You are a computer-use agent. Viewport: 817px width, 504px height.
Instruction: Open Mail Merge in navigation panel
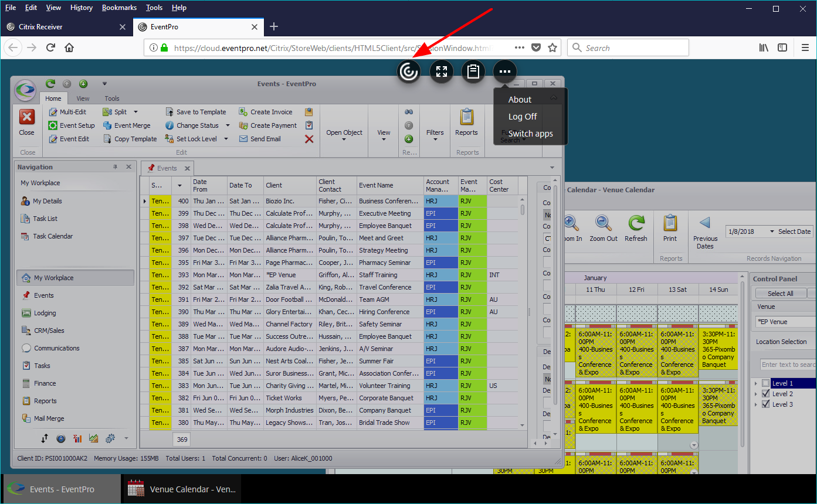pos(49,418)
